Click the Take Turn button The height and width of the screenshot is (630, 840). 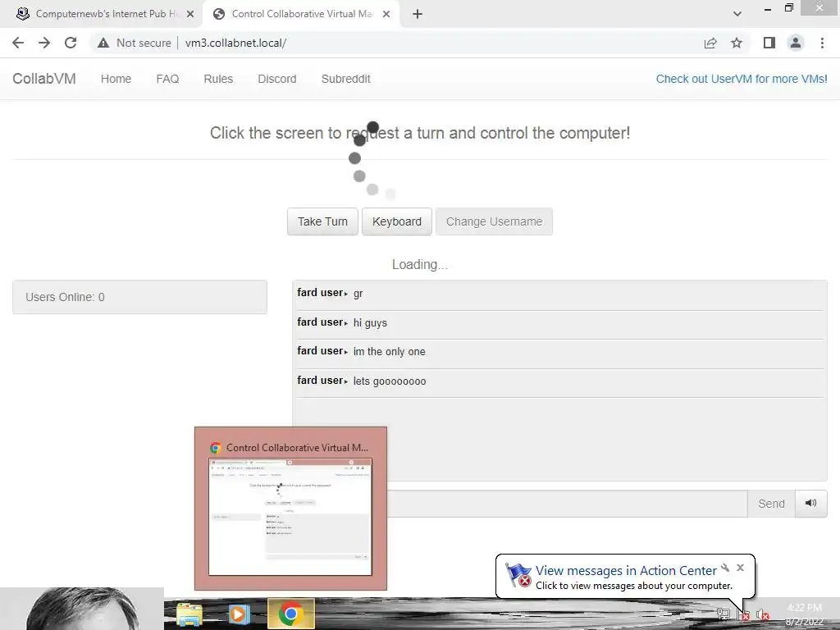point(322,221)
